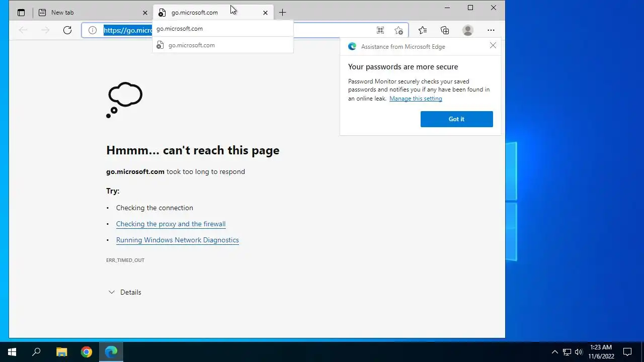Image resolution: width=644 pixels, height=362 pixels.
Task: Select the first go.microsoft.com autocomplete entry
Action: (x=223, y=29)
